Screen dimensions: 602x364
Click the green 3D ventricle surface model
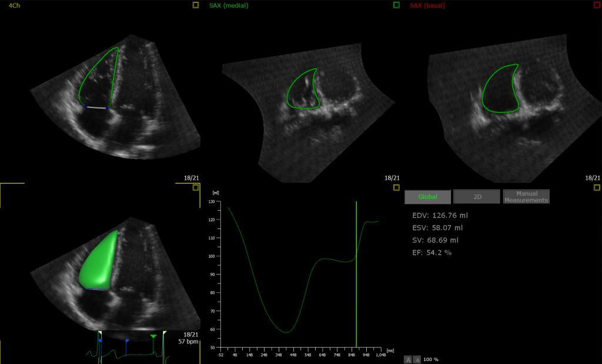pos(99,261)
